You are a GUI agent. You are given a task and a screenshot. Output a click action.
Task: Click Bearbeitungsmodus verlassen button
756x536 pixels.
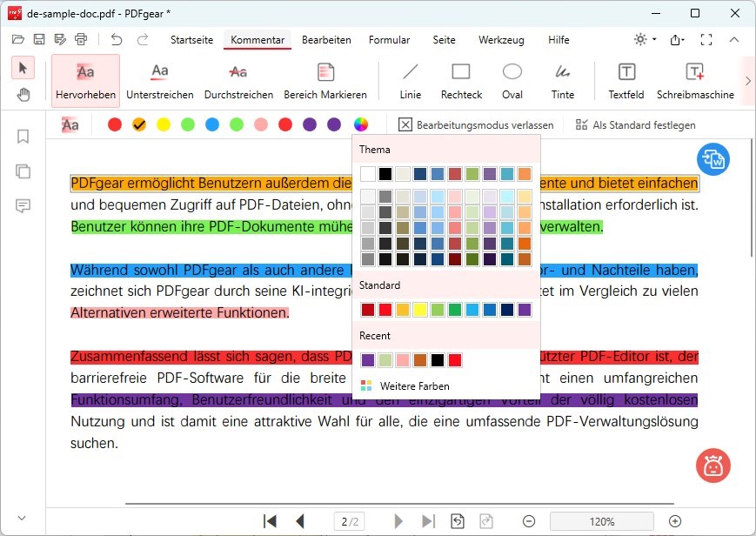475,124
